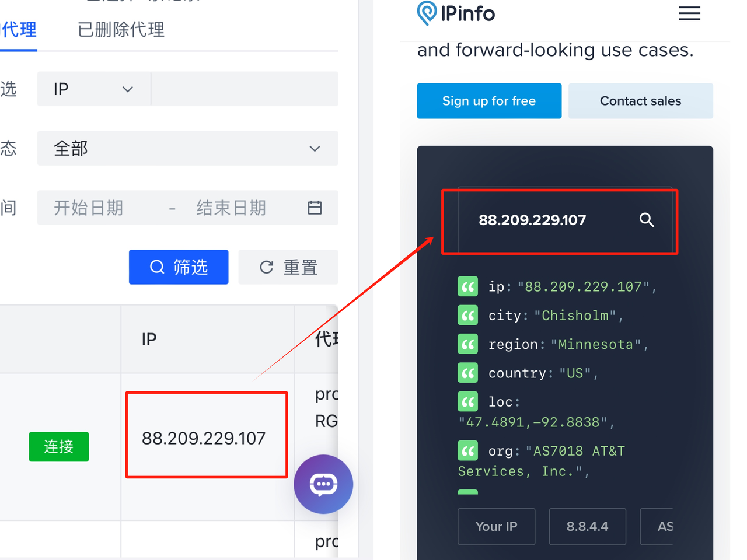
Task: Click the quote icon beside org field
Action: (467, 451)
